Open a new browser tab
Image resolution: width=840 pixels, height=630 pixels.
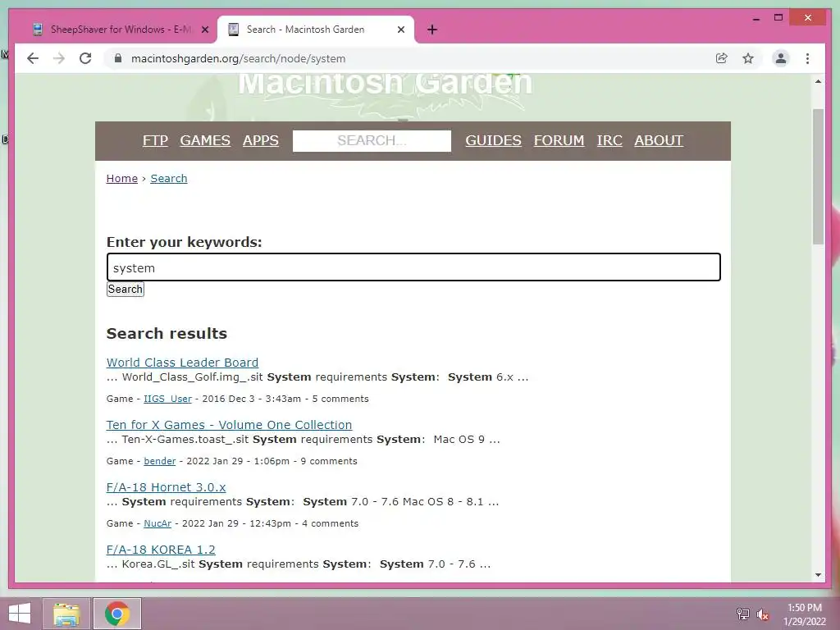pyautogui.click(x=432, y=30)
